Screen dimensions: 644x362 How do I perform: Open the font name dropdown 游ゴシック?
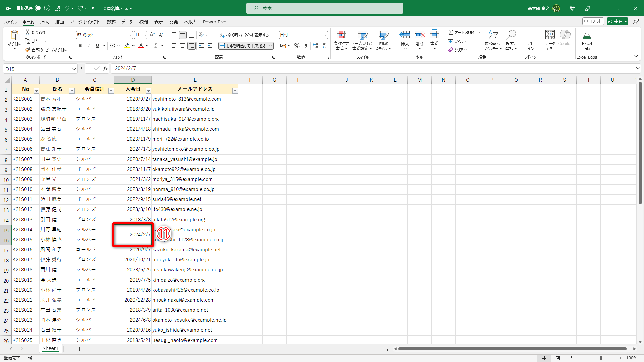tap(131, 35)
